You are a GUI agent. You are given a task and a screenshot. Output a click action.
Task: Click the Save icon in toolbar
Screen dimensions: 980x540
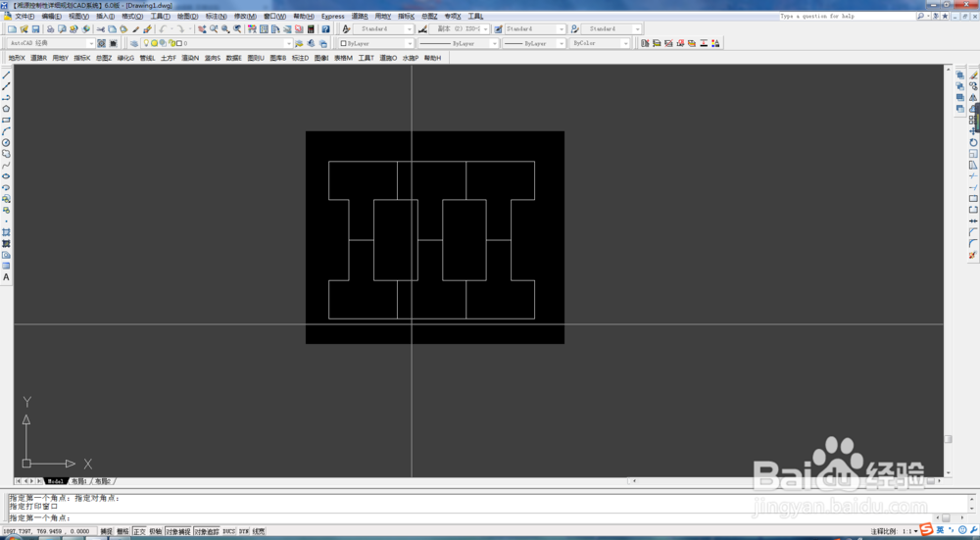[35, 29]
